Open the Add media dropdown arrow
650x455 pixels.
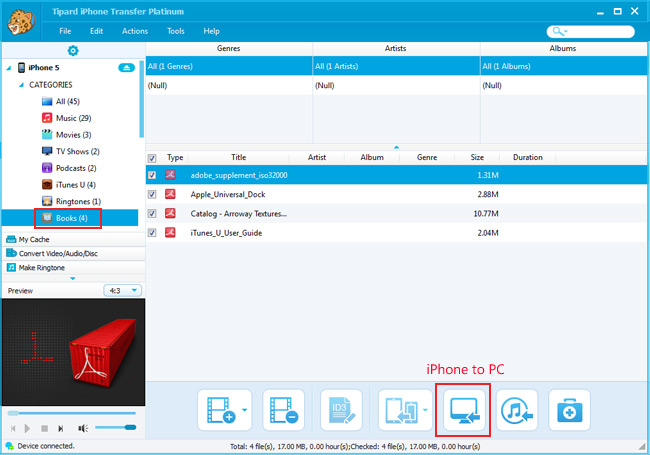[x=245, y=410]
